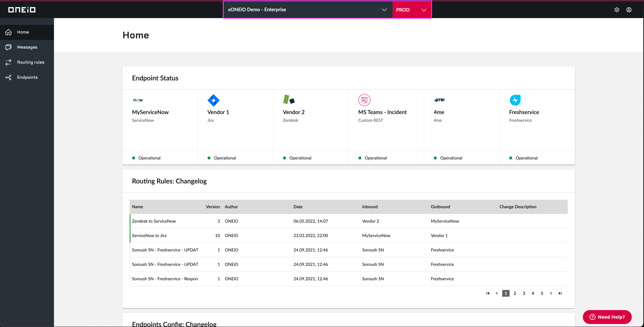Click the MS Teams Incident custom REST icon

[x=364, y=100]
